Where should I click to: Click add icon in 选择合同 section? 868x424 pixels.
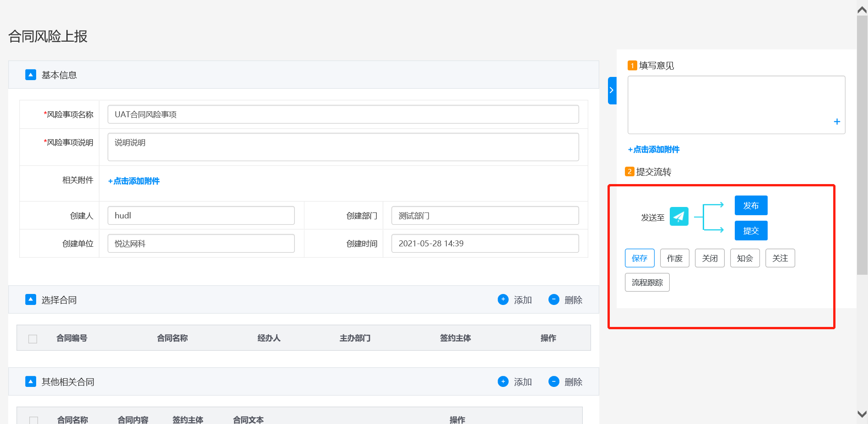(x=503, y=299)
